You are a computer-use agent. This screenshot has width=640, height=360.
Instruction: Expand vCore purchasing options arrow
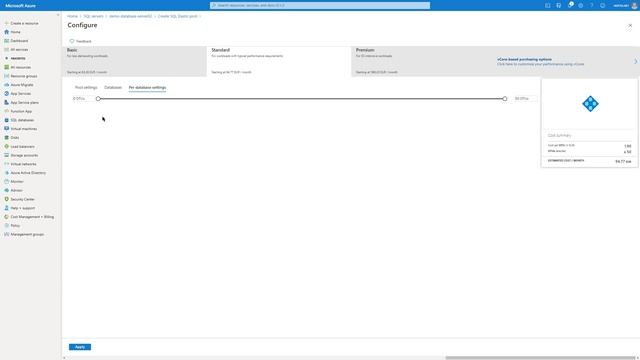pos(636,61)
